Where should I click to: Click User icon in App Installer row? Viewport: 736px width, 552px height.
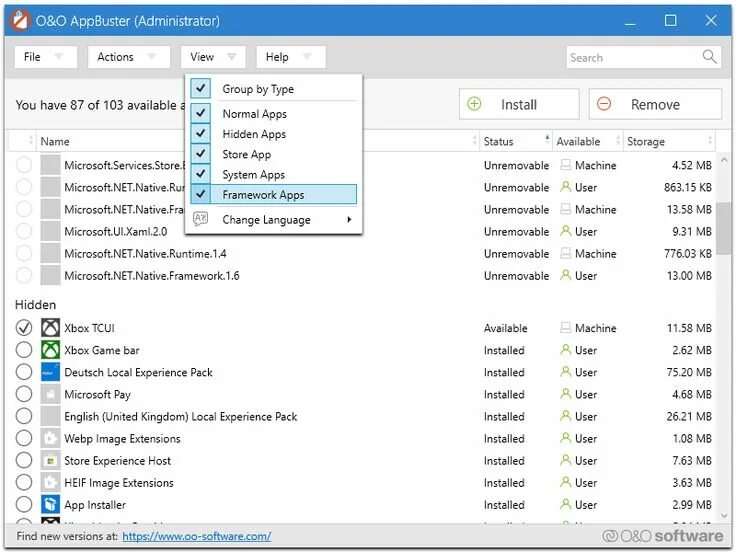pyautogui.click(x=566, y=504)
